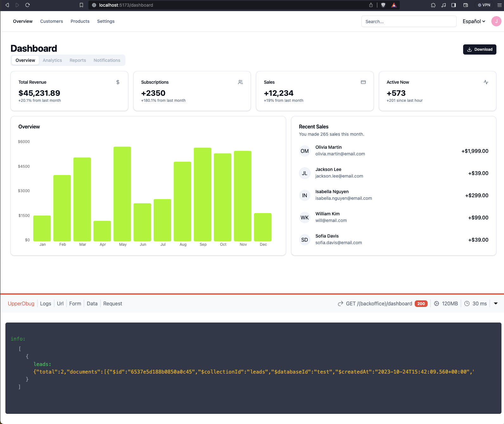Click the JL avatar for Jackson Lee

pyautogui.click(x=305, y=173)
